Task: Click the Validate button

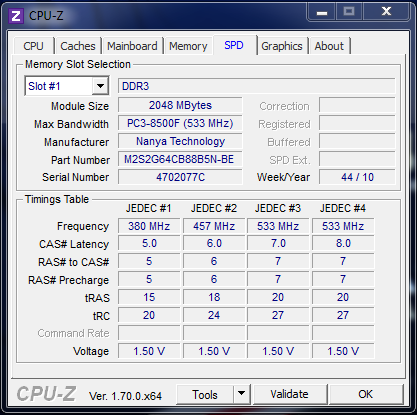Action: pyautogui.click(x=290, y=394)
